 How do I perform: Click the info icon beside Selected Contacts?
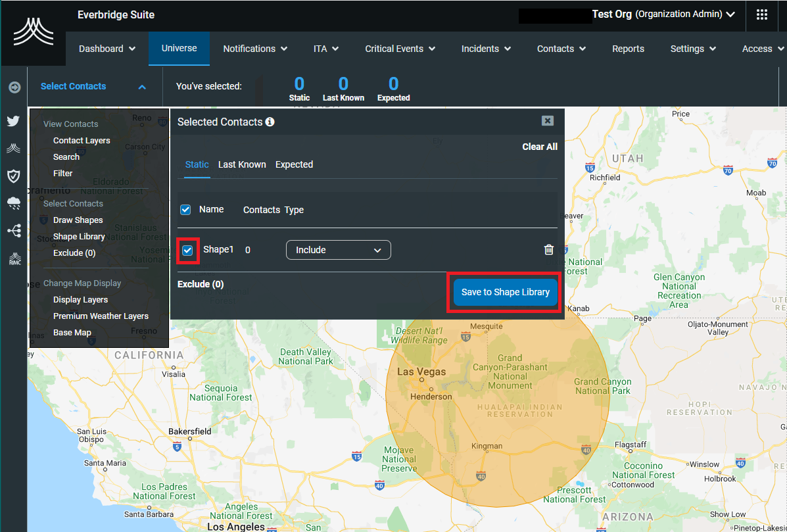click(x=270, y=122)
